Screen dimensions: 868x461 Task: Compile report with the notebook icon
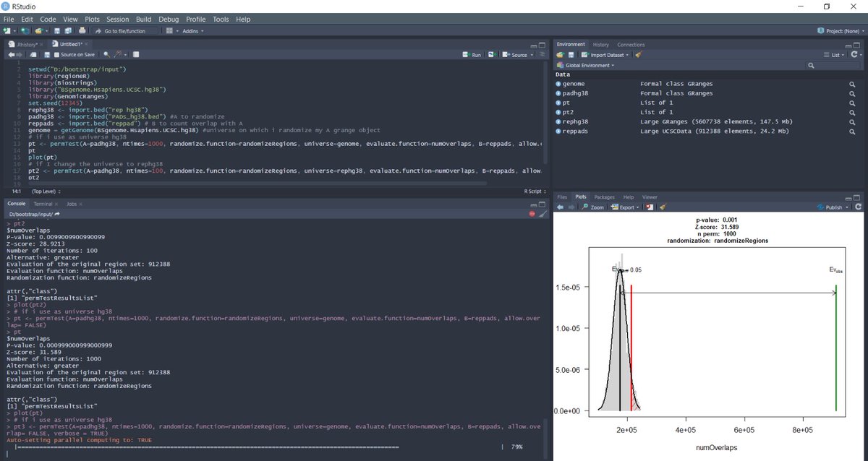click(136, 55)
